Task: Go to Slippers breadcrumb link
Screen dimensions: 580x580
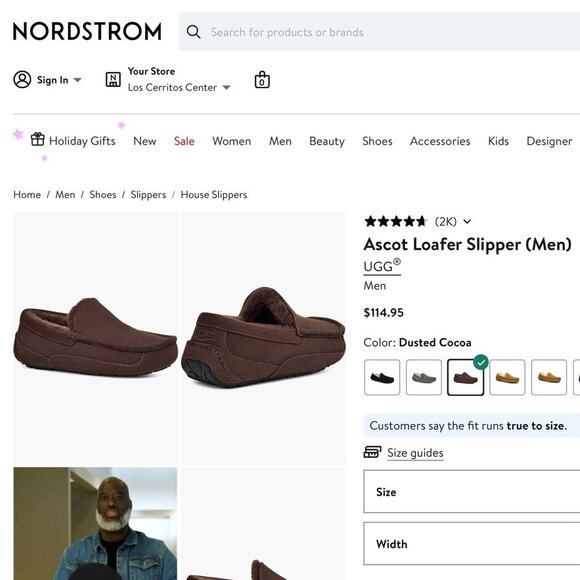Action: tap(148, 195)
